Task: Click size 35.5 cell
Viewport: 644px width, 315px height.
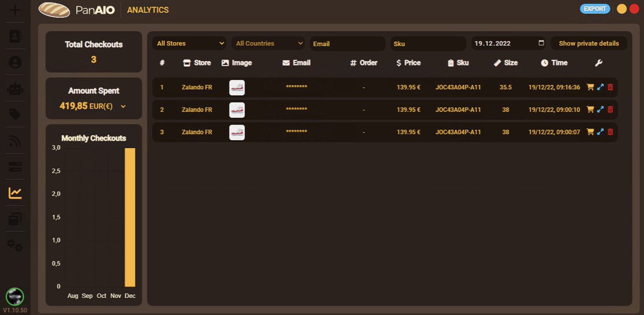Action: click(506, 87)
